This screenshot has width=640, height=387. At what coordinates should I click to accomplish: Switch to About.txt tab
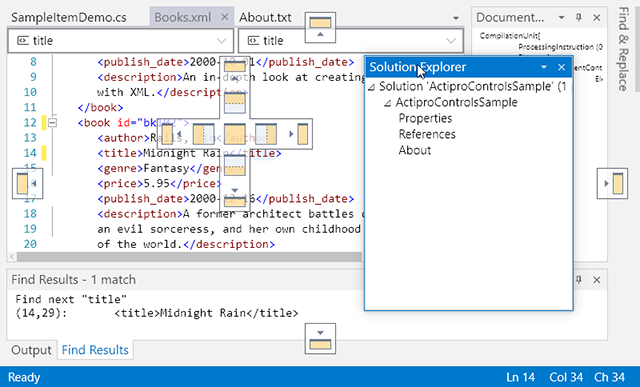(x=265, y=18)
